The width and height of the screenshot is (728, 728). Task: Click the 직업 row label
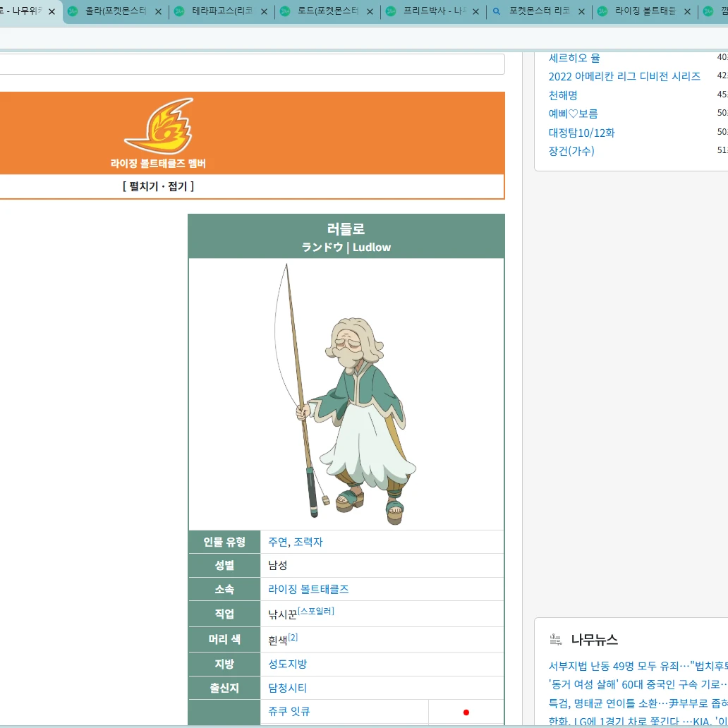click(x=224, y=614)
